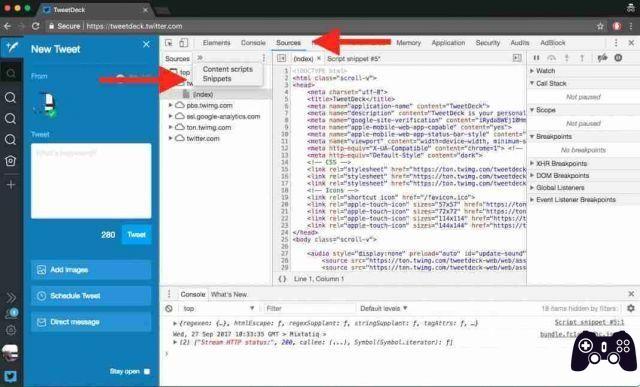Screen dimensions: 640x387
Task: Go back in browser history
Action: pyautogui.click(x=7, y=26)
